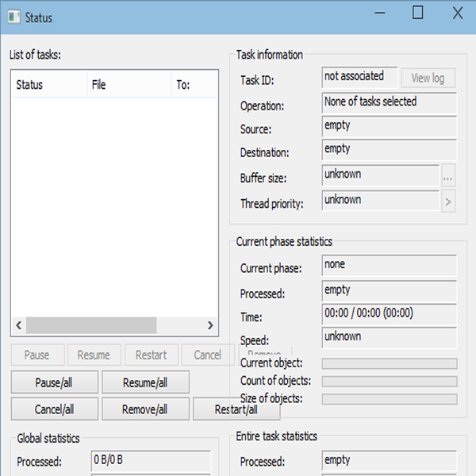Image resolution: width=476 pixels, height=476 pixels.
Task: Close the Status window
Action: point(458,13)
